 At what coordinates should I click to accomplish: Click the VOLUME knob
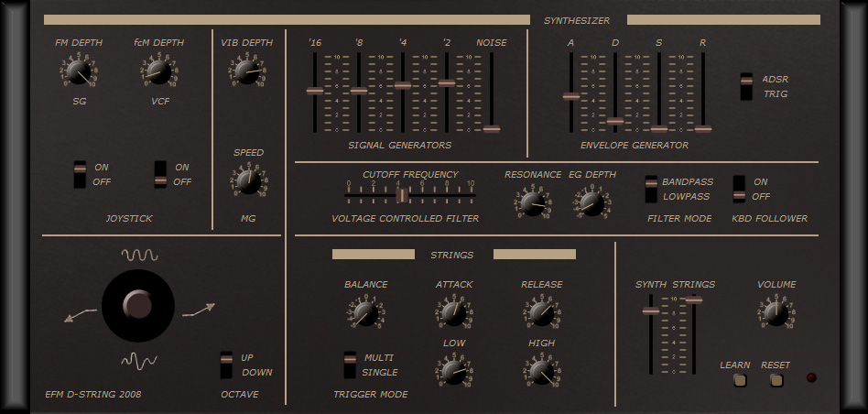[x=776, y=314]
